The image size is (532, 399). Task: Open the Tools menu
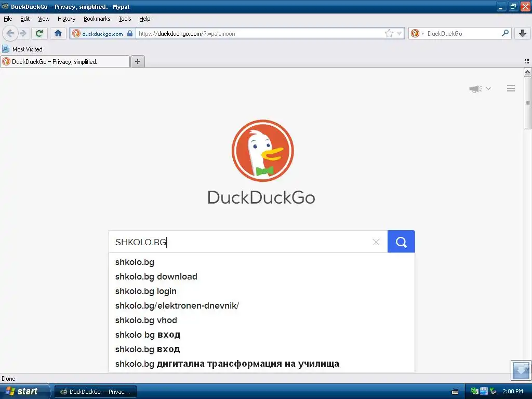(x=125, y=19)
